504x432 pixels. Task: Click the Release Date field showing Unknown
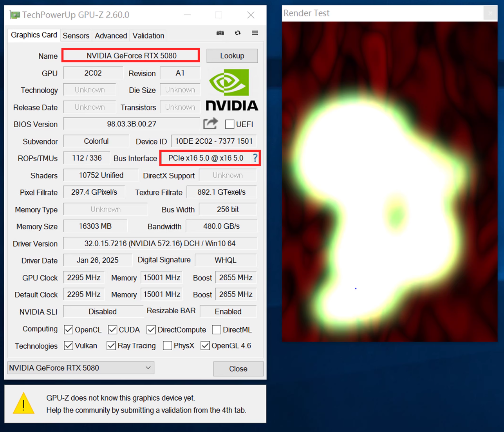90,107
